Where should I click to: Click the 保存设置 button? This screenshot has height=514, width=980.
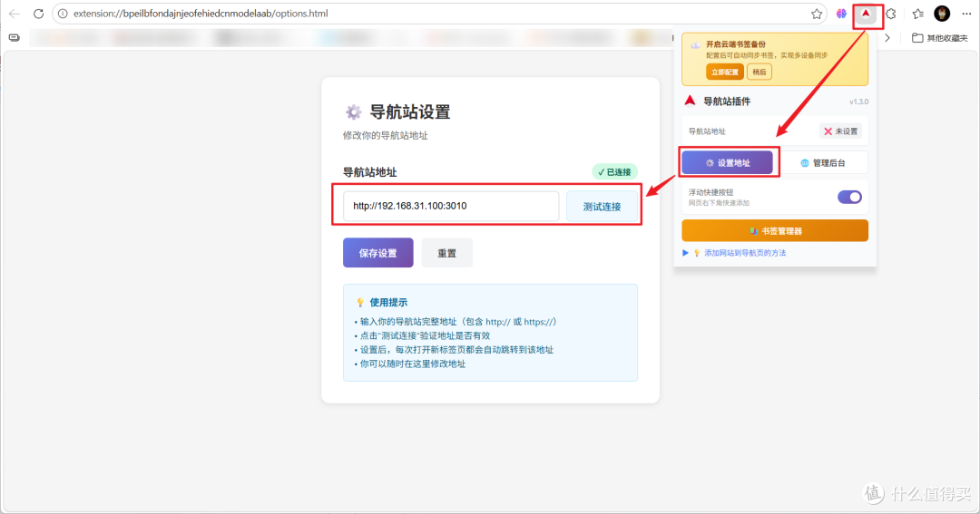point(378,253)
